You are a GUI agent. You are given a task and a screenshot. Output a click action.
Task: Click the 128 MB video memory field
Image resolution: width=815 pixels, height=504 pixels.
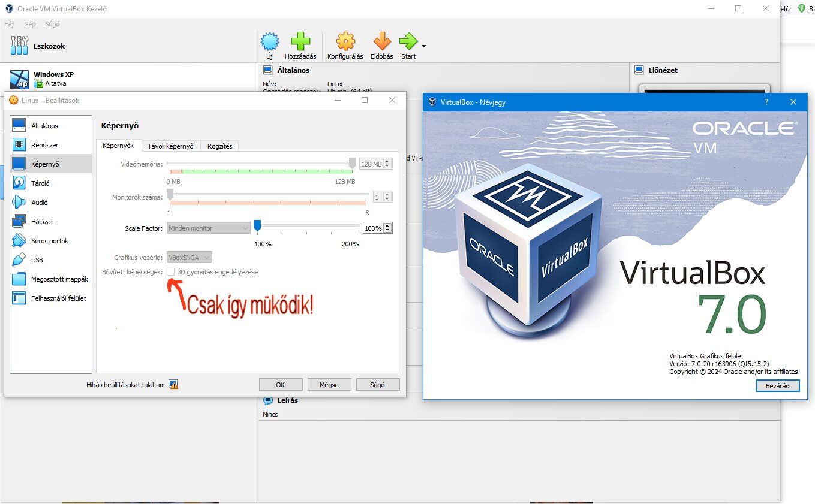[375, 164]
